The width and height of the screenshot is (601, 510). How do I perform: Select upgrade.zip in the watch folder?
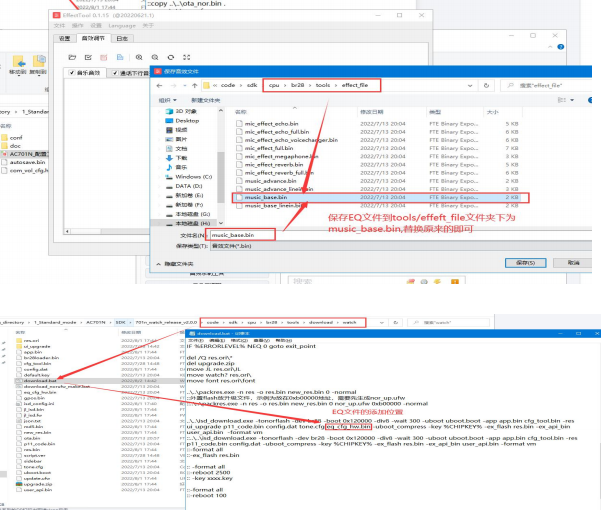[38, 484]
